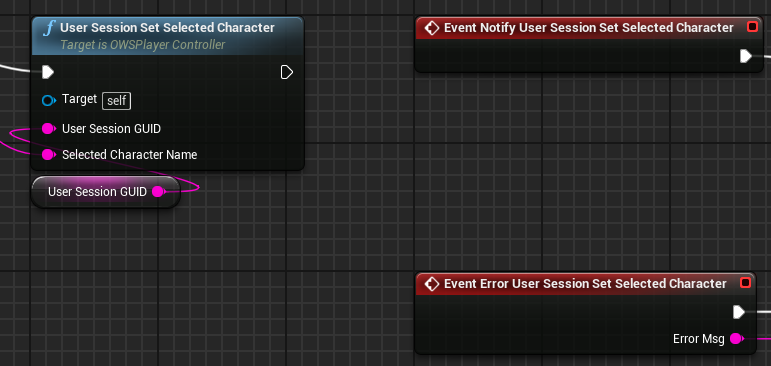Click the User Session GUID input pin on function node
The height and width of the screenshot is (366, 771).
(48, 129)
